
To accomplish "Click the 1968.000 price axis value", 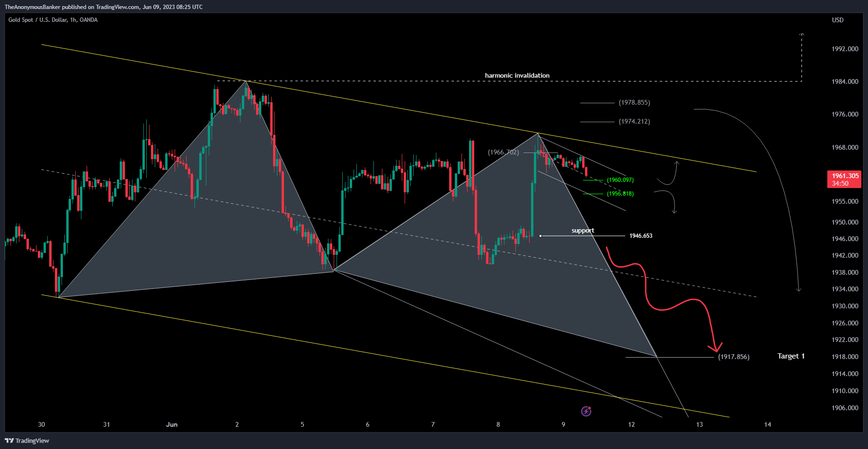I will coord(845,147).
